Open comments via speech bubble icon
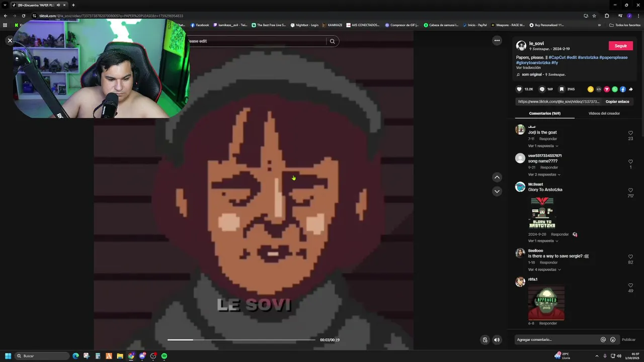The image size is (644, 362). point(542,89)
